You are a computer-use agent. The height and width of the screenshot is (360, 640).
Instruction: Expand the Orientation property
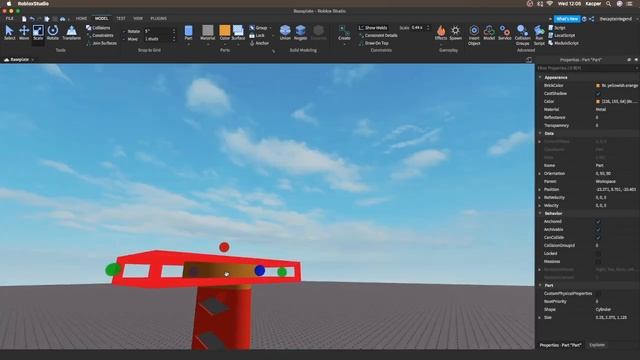pos(540,173)
